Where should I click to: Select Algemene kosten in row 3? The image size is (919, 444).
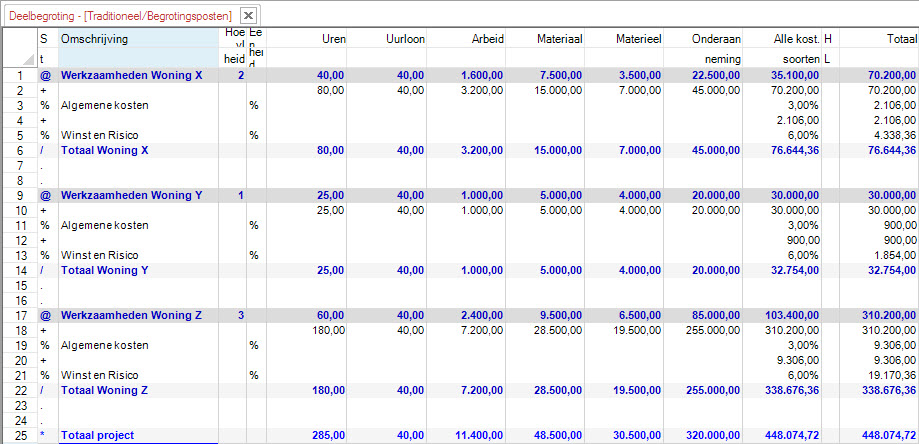coord(100,105)
